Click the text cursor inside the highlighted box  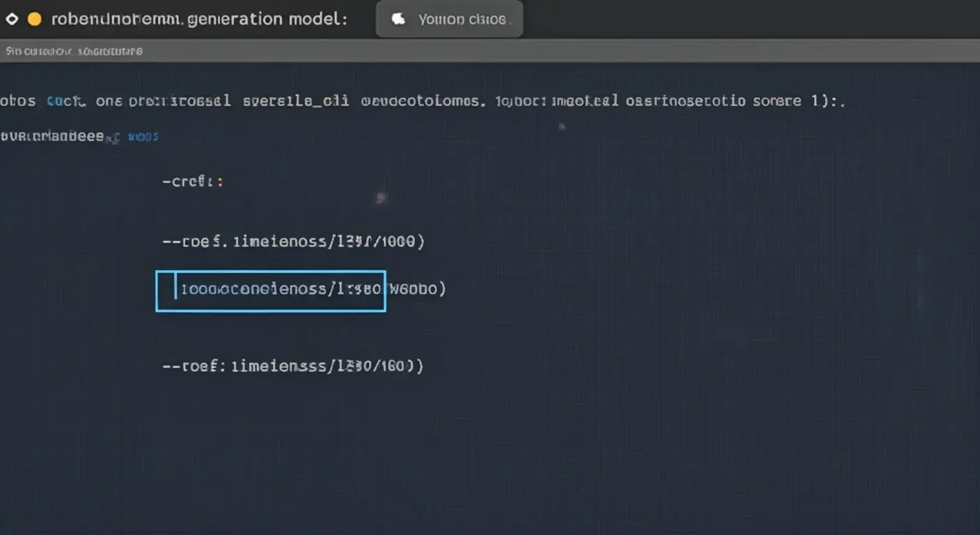[x=175, y=290]
